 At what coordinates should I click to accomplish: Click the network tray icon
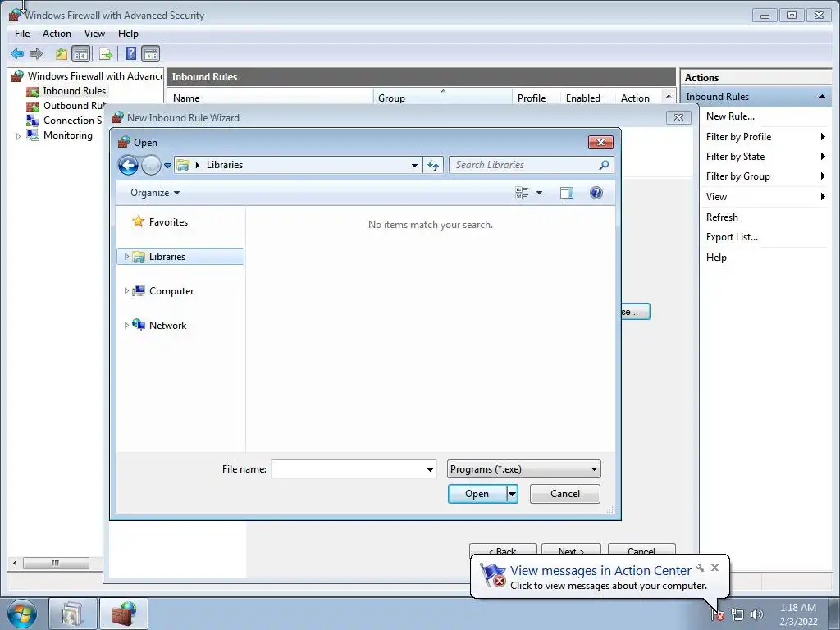(x=737, y=614)
